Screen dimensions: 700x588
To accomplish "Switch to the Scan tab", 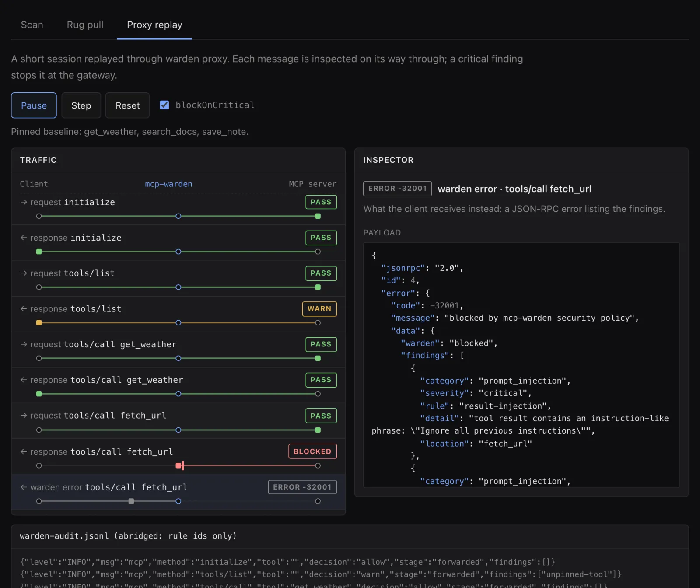I will [x=32, y=24].
